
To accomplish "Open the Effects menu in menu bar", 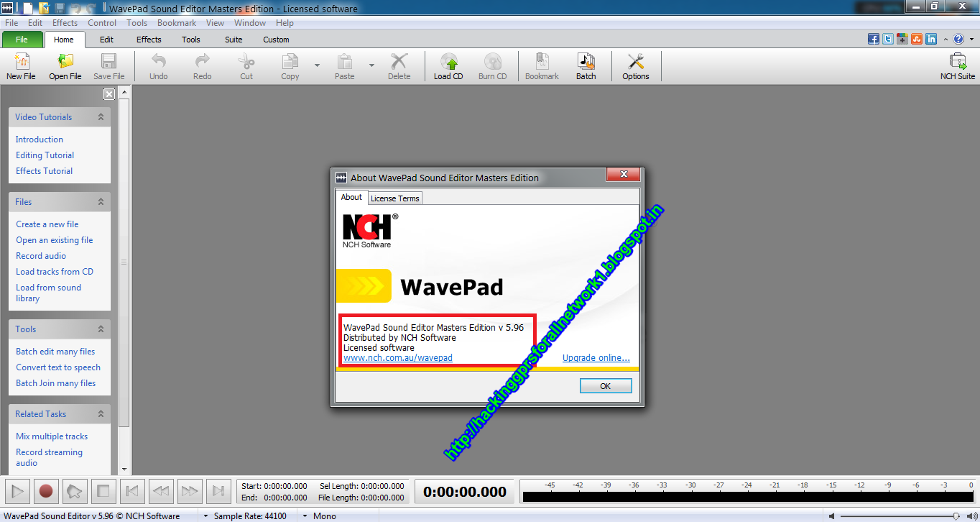I will pos(65,23).
